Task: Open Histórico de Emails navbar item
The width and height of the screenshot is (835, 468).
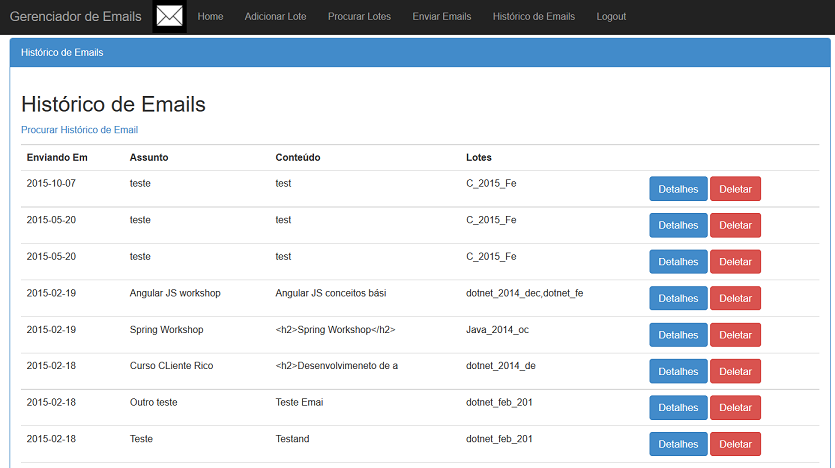Action: (534, 17)
